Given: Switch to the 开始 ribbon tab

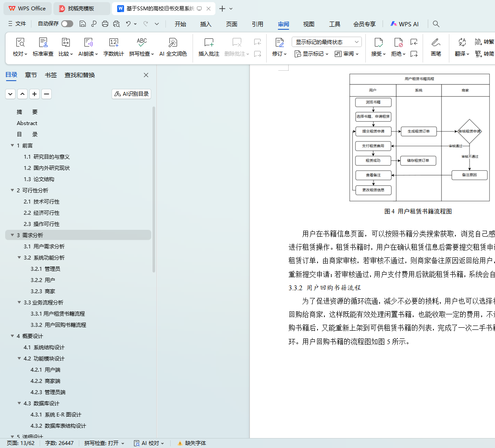Looking at the screenshot, I should (x=181, y=24).
